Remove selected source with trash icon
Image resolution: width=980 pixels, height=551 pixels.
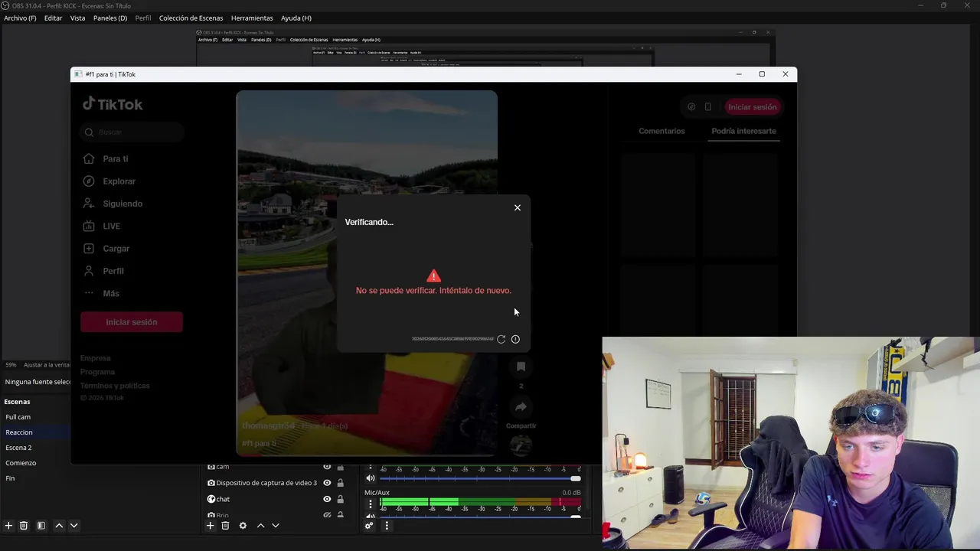[225, 526]
